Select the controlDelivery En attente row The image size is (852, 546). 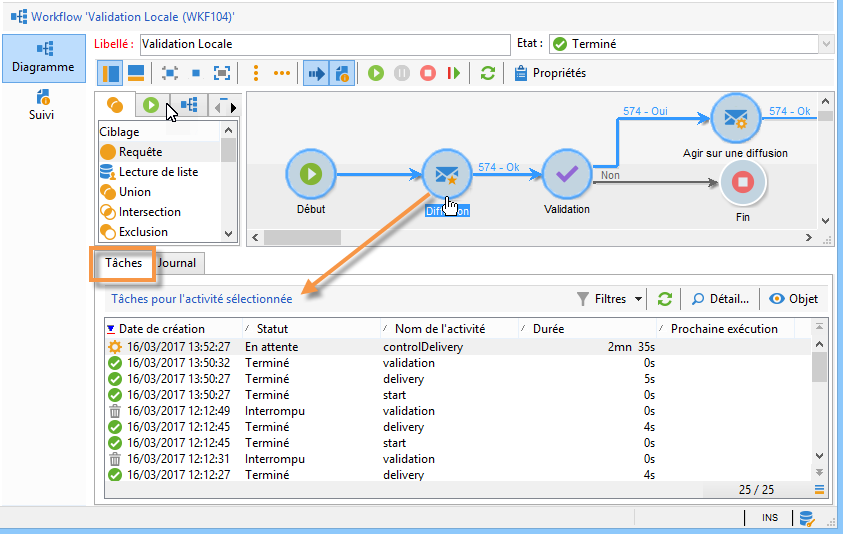tap(458, 347)
